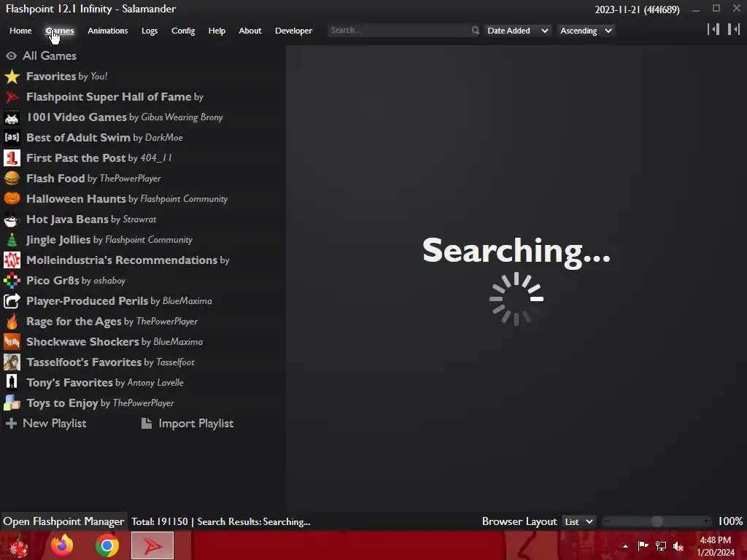Click "Halloween Haunts" playlist title
This screenshot has height=560, width=747.
coord(76,198)
